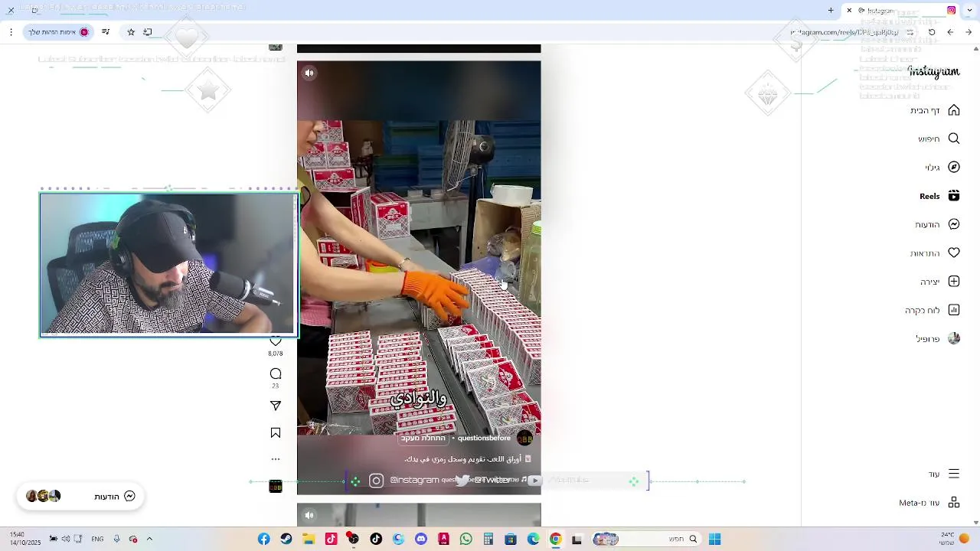Viewport: 980px width, 551px height.
Task: Share the reel with the paper plane icon
Action: click(276, 406)
